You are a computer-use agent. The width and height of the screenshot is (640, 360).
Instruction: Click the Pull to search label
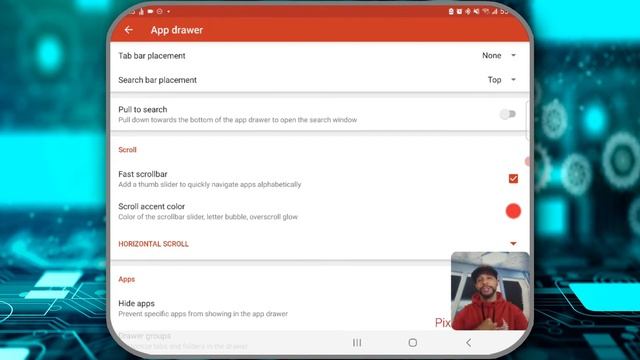click(142, 109)
